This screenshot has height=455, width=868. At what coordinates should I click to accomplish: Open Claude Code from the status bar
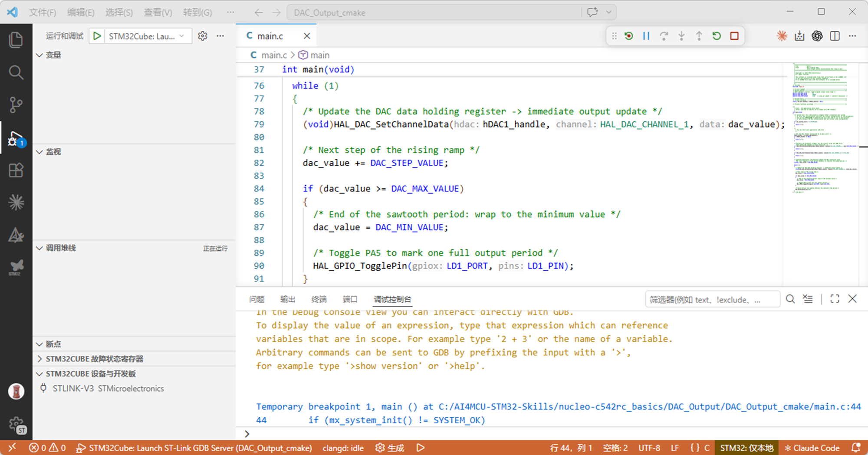coord(812,448)
